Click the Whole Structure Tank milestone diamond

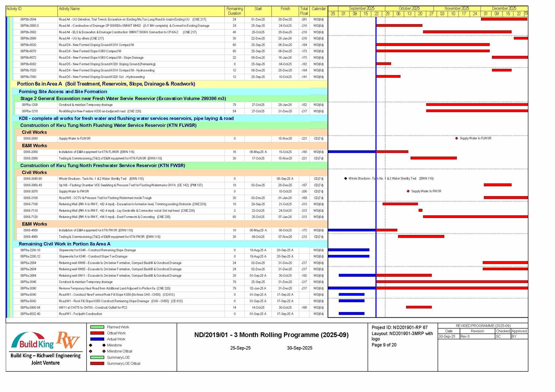click(x=346, y=178)
